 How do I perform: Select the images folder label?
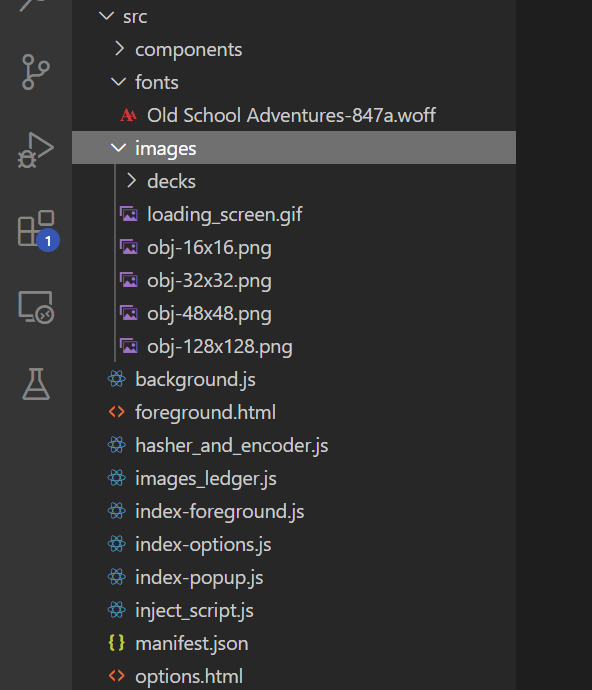point(165,149)
